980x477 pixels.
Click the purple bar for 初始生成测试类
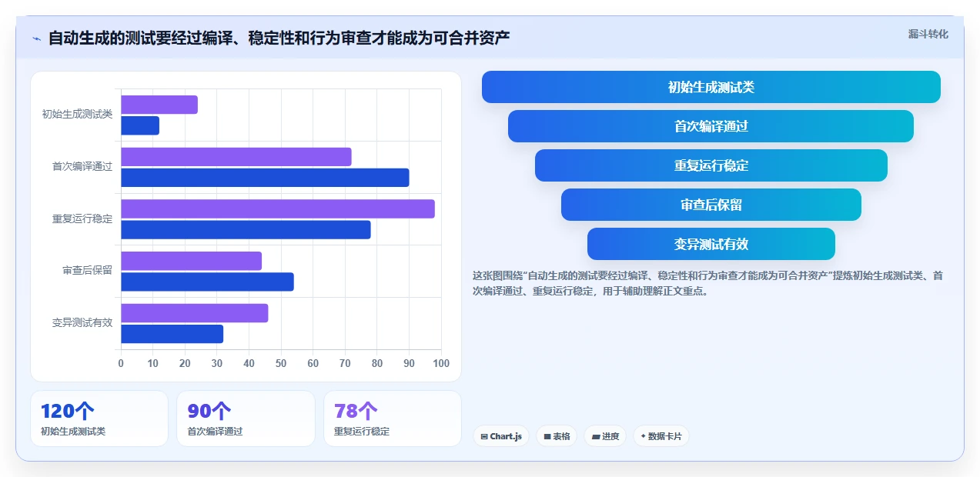[x=159, y=105]
